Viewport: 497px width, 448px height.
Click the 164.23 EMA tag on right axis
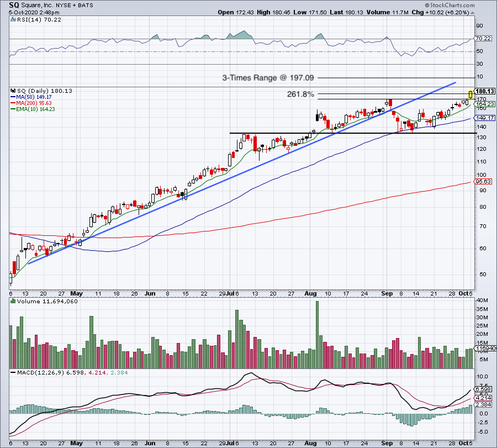pos(485,104)
